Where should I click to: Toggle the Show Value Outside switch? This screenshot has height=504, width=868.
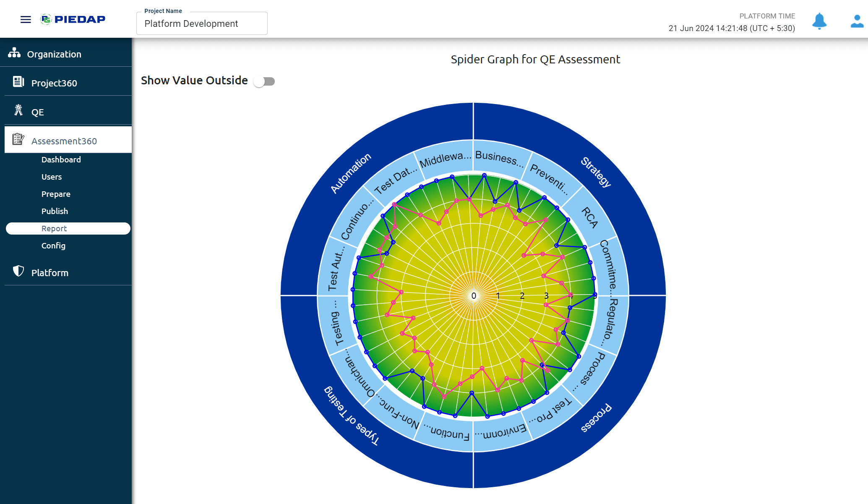(264, 81)
